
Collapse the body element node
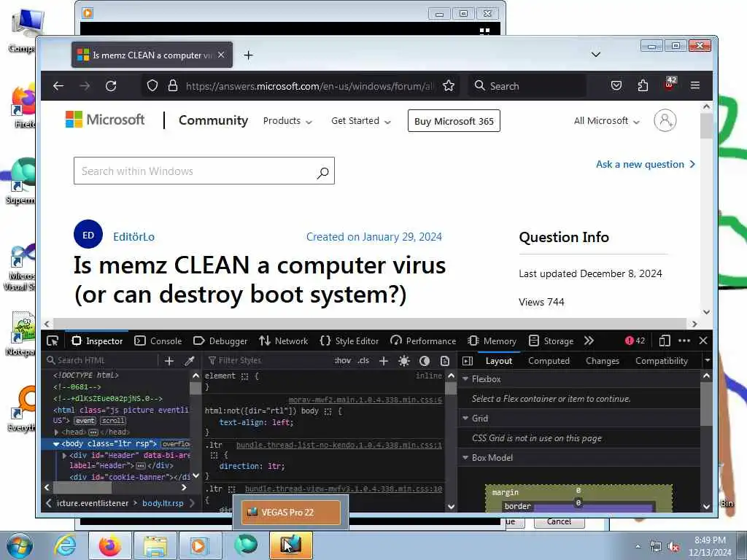pyautogui.click(x=56, y=444)
